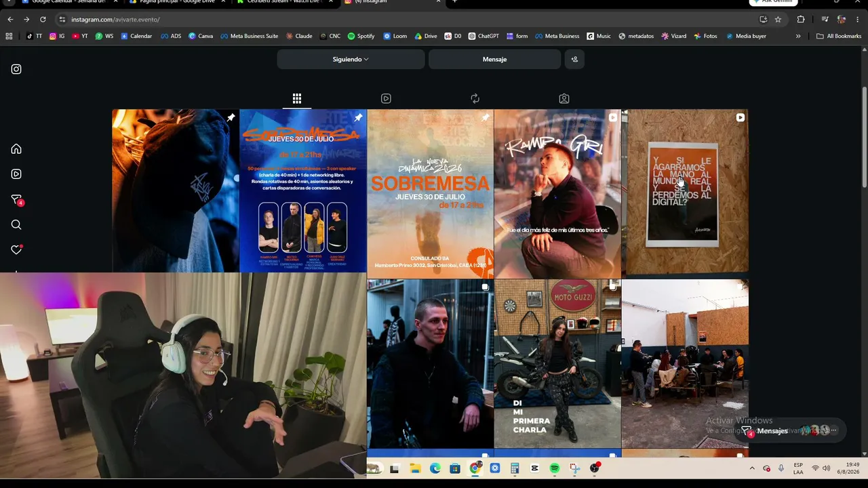This screenshot has height=488, width=868.
Task: Open the orange poster on wood post
Action: [685, 194]
